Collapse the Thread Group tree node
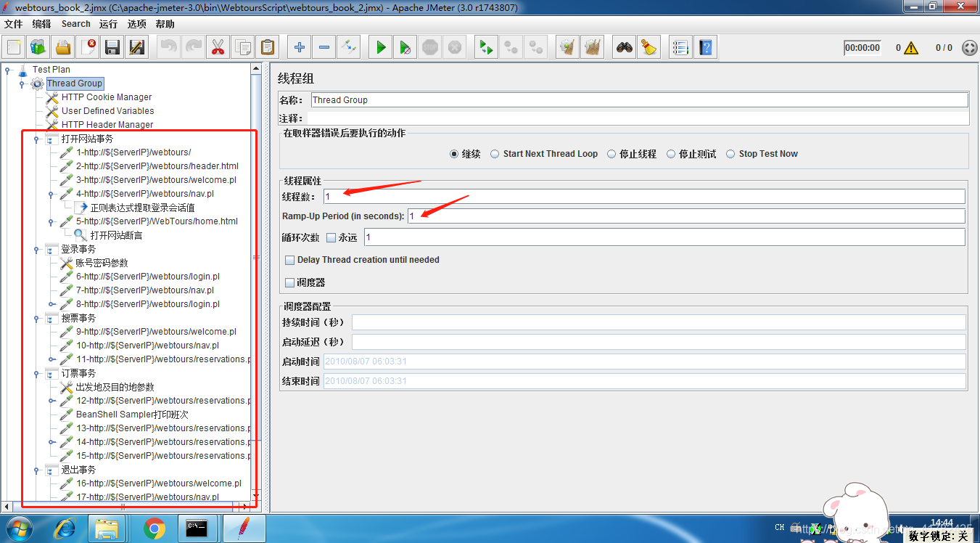980x543 pixels. [22, 83]
